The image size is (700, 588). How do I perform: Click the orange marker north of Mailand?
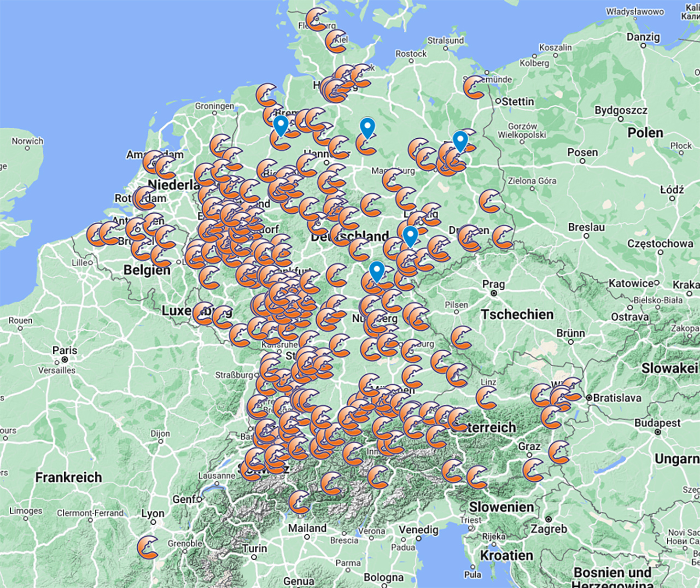click(300, 502)
